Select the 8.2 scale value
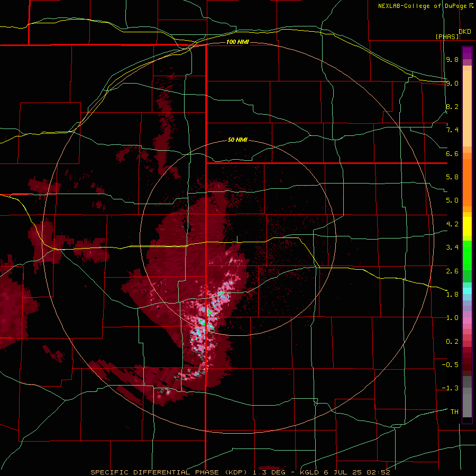Screen dimensions: 476x476 pyautogui.click(x=452, y=106)
